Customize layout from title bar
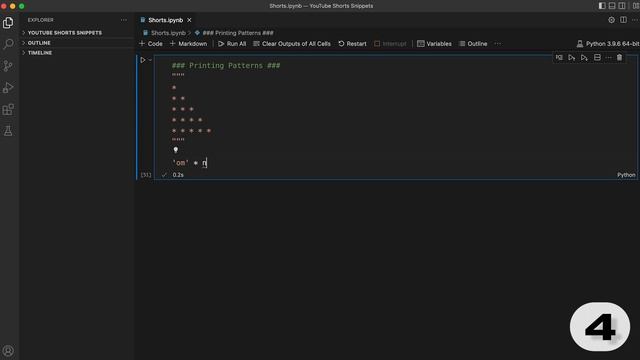The height and width of the screenshot is (360, 640). (x=636, y=6)
